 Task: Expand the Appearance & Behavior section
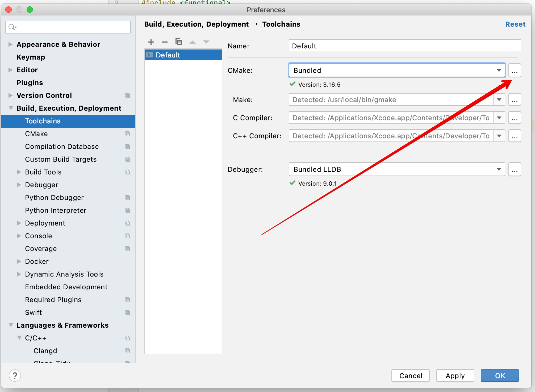point(11,44)
